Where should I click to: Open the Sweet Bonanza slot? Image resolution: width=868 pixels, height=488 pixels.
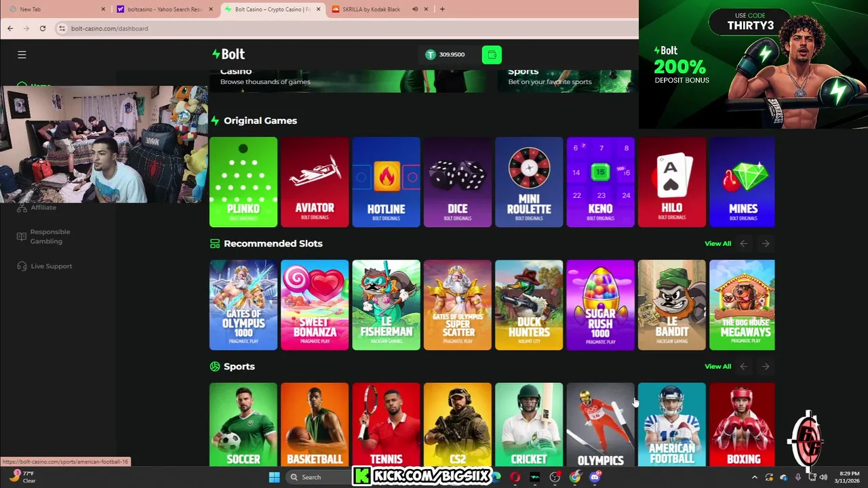[315, 305]
